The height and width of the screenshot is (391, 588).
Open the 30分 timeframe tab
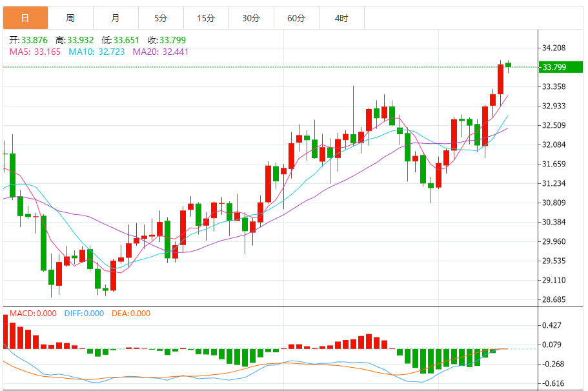pyautogui.click(x=251, y=17)
